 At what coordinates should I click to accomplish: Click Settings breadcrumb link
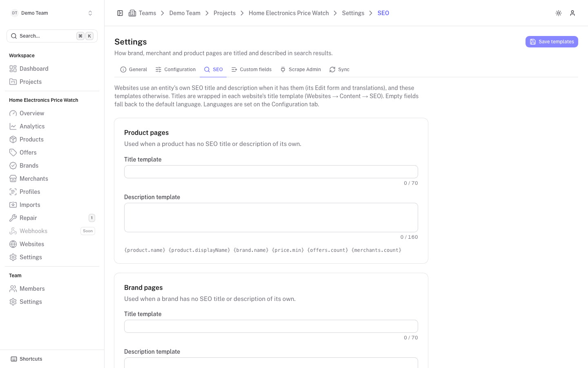tap(353, 13)
